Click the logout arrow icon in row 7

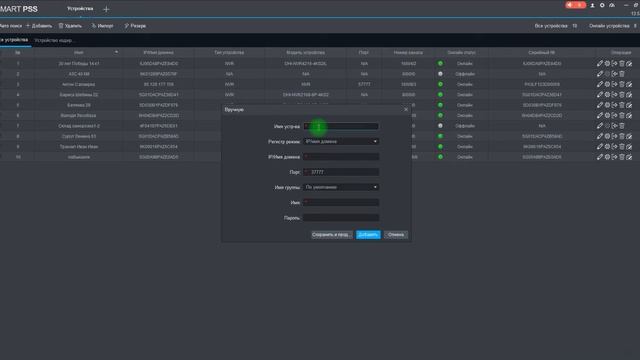[x=615, y=126]
